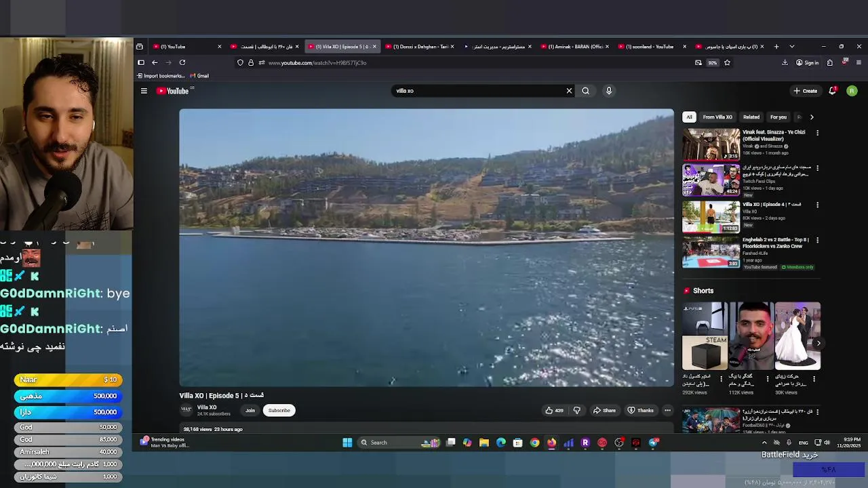
Task: Open the Vinak Ye Chizi video thumbnail
Action: [x=711, y=144]
